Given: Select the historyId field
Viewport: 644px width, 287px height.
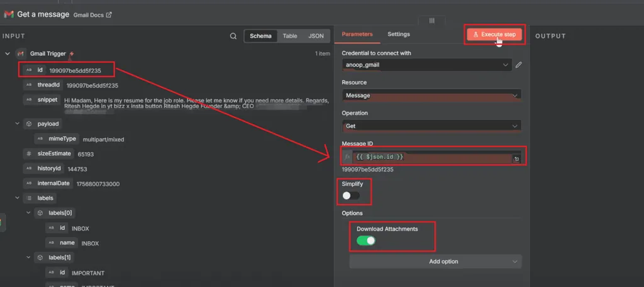Looking at the screenshot, I should pyautogui.click(x=43, y=168).
